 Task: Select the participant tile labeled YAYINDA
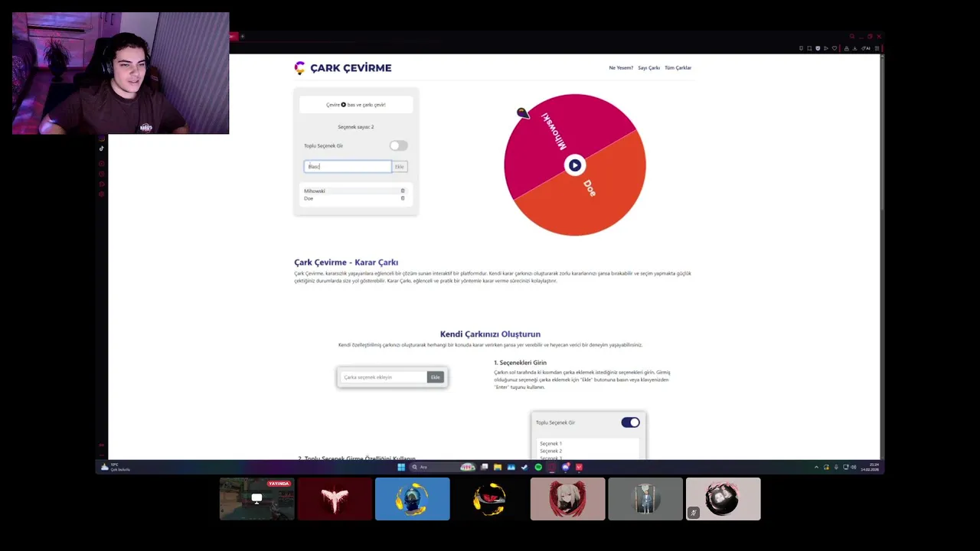257,499
